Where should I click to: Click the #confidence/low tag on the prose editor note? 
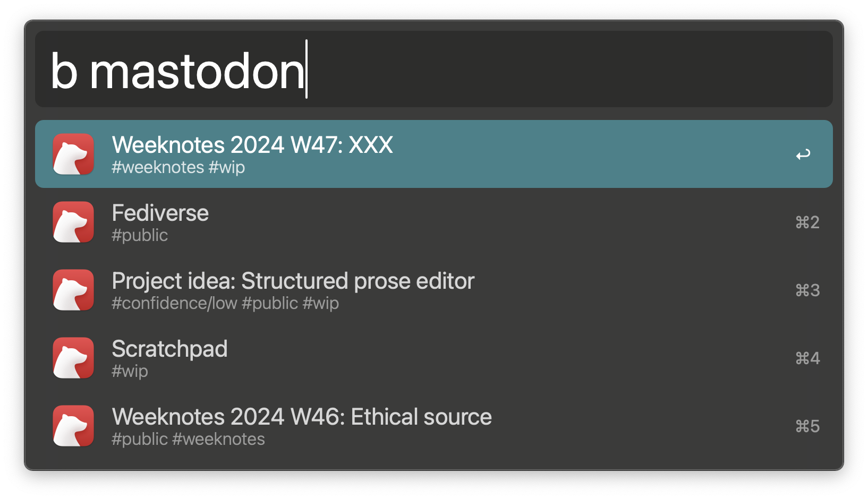[174, 303]
